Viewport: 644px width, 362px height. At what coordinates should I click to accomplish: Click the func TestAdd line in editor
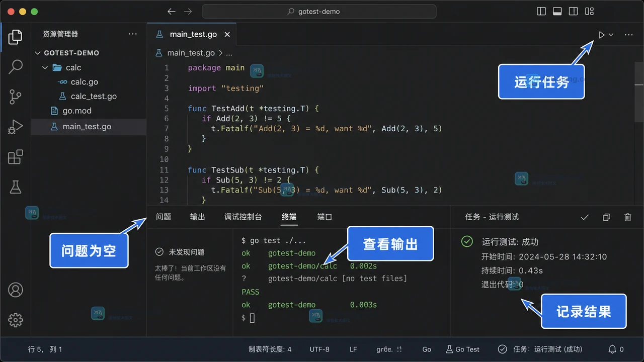(x=254, y=109)
